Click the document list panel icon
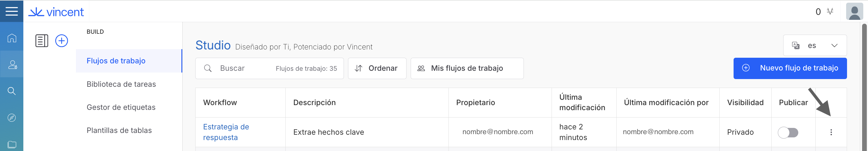The width and height of the screenshot is (868, 151). (x=42, y=41)
